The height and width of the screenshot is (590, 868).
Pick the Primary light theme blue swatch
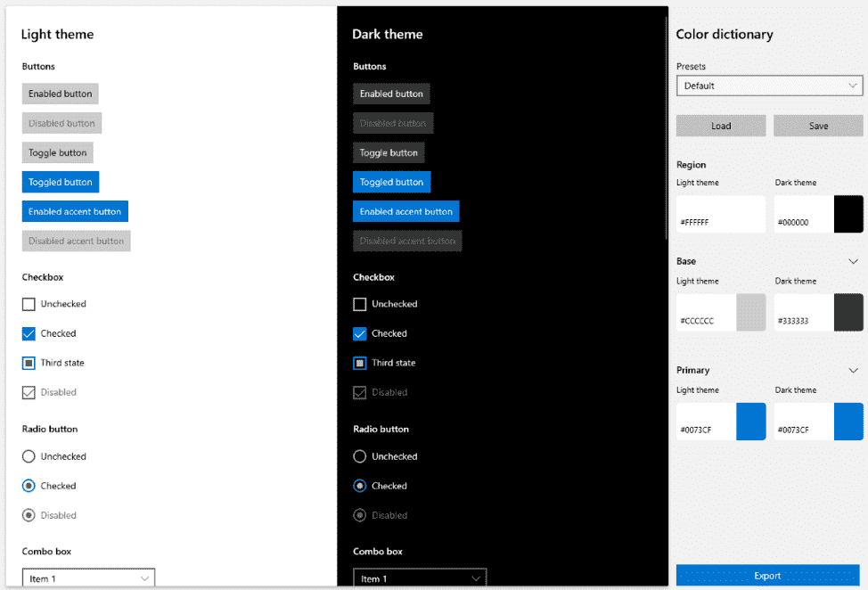(750, 422)
